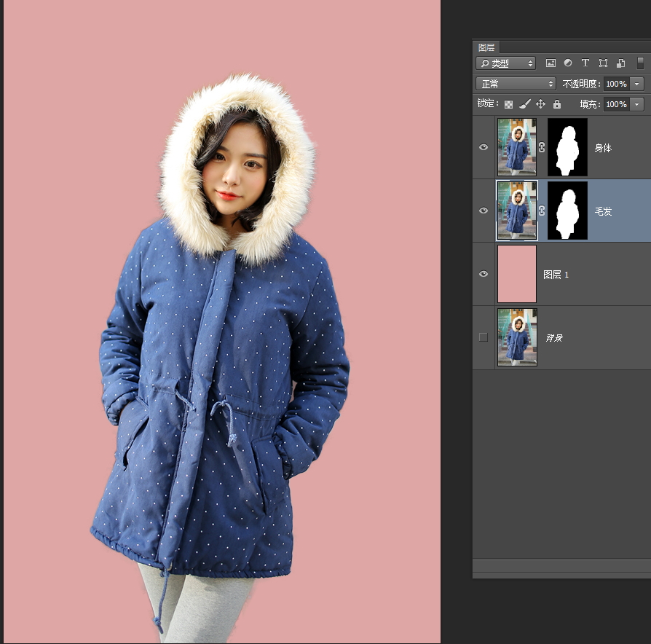651x644 pixels.
Task: Select the 身体 layer mask thumbnail
Action: pyautogui.click(x=567, y=147)
